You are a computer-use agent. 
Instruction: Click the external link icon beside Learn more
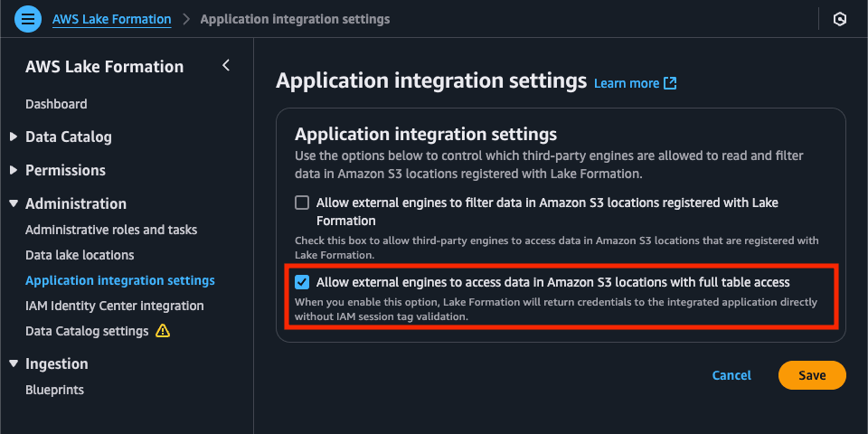tap(670, 83)
